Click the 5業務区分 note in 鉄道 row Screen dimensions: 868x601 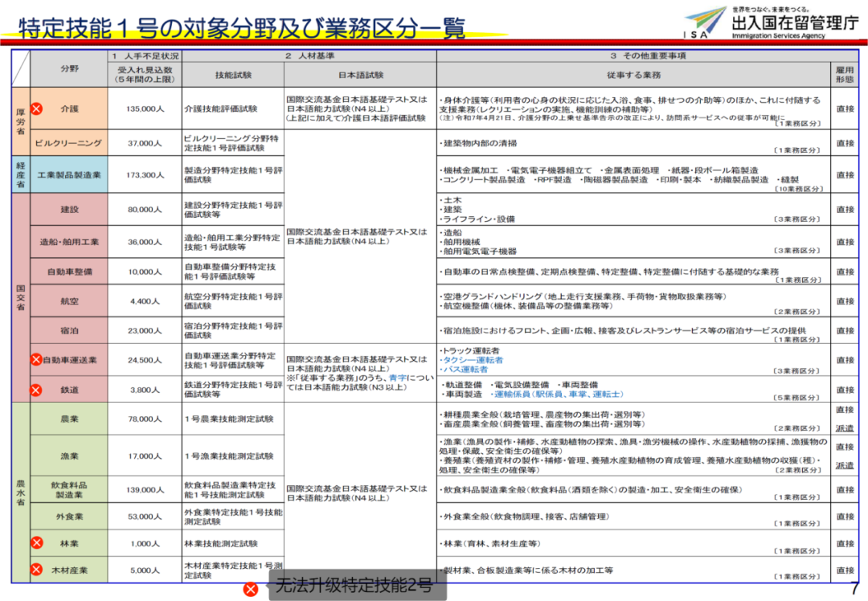pos(796,398)
